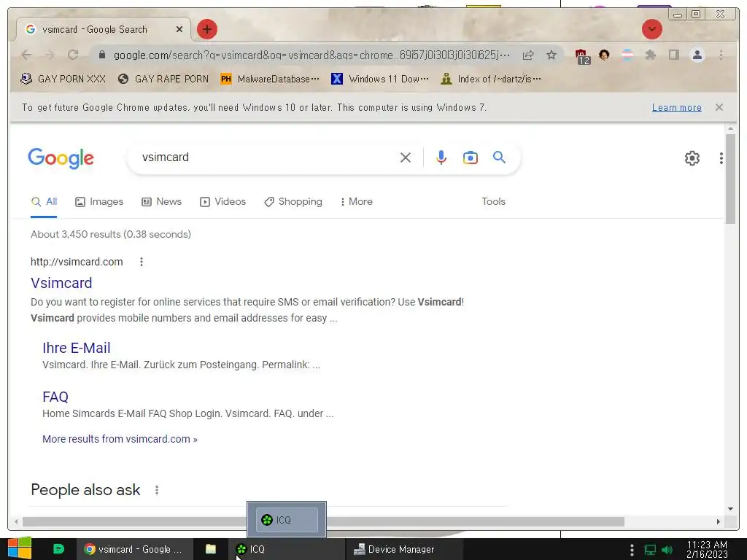Open the MalwareDatabase bookmark
Viewport: 747px width, 560px height.
pos(270,79)
